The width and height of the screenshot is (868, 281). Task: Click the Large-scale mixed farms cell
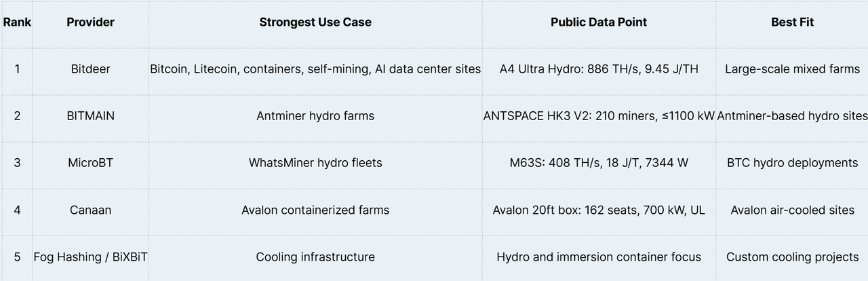coord(792,69)
